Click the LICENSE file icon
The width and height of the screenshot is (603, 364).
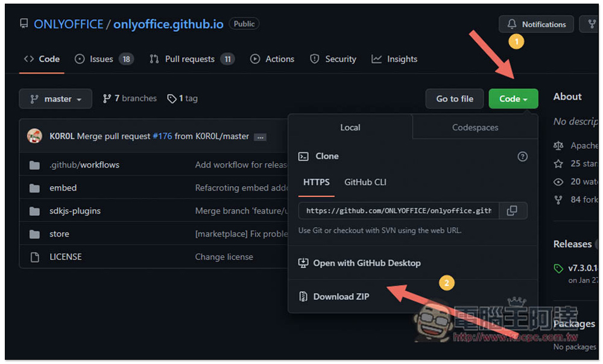pyautogui.click(x=34, y=257)
